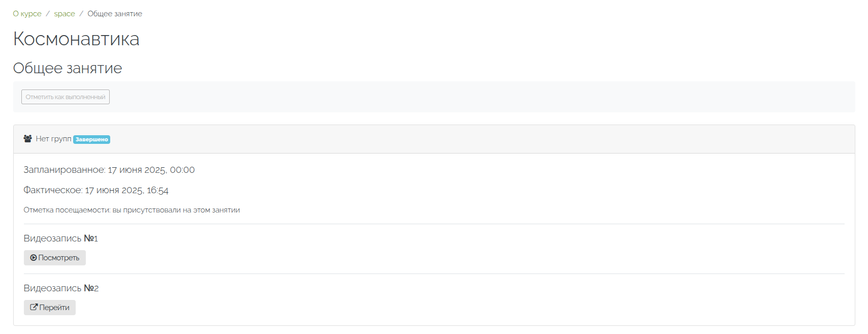Click the play icon in Посмотреть button
868x334 pixels.
34,258
